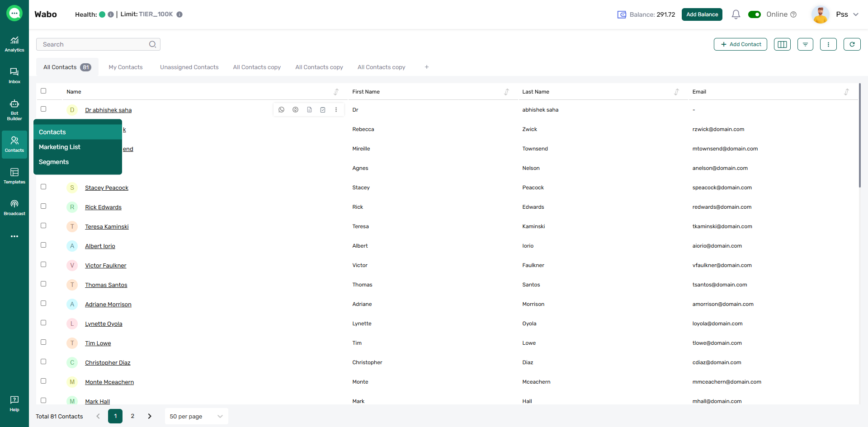Switch to the All Contacts tab
The height and width of the screenshot is (427, 868).
pyautogui.click(x=67, y=67)
